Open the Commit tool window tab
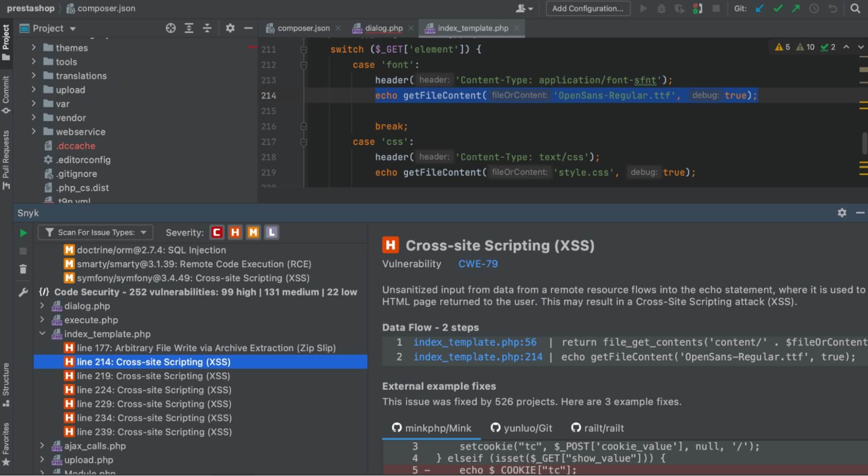Viewport: 868px width, 476px height. pos(6,95)
